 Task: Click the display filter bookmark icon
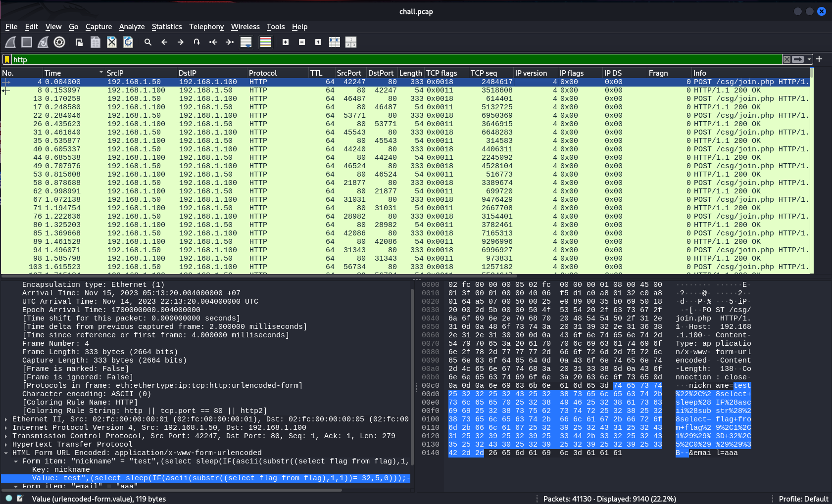[6, 59]
